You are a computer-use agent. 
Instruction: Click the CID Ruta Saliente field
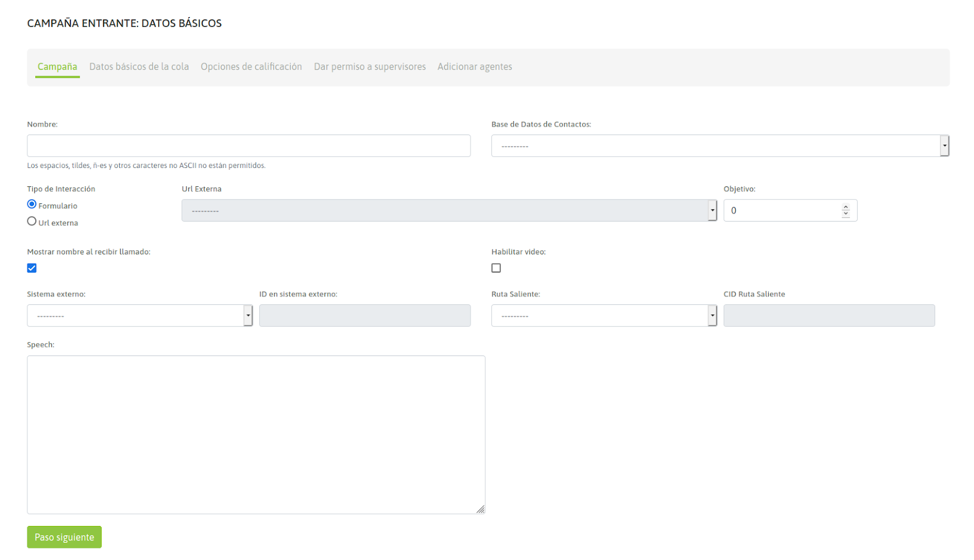[829, 315]
